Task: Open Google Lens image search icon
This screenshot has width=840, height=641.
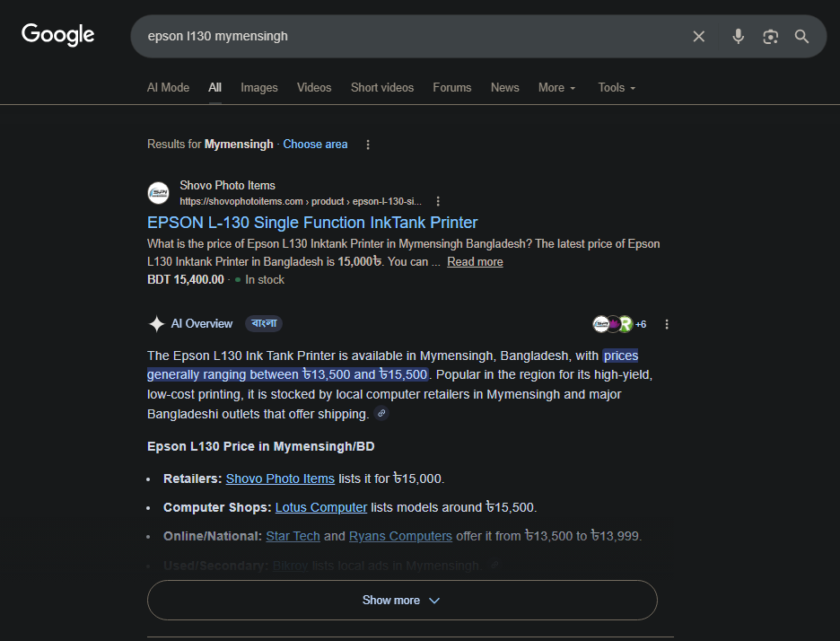Action: pyautogui.click(x=770, y=37)
